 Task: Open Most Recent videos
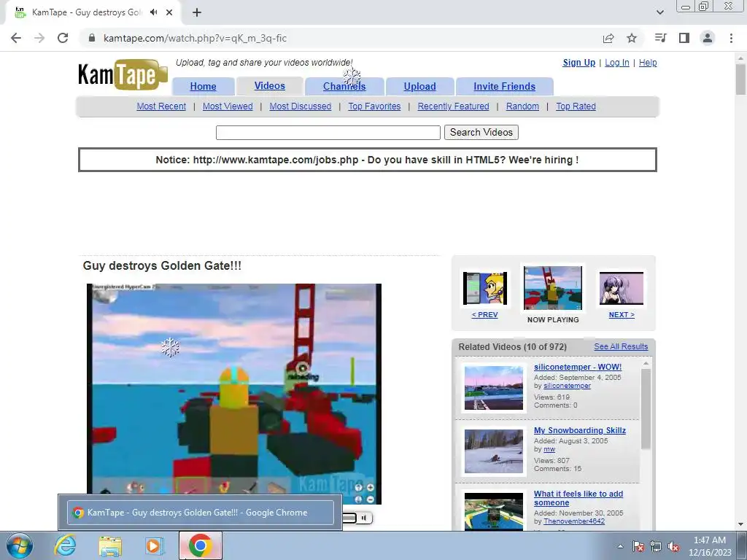(161, 106)
